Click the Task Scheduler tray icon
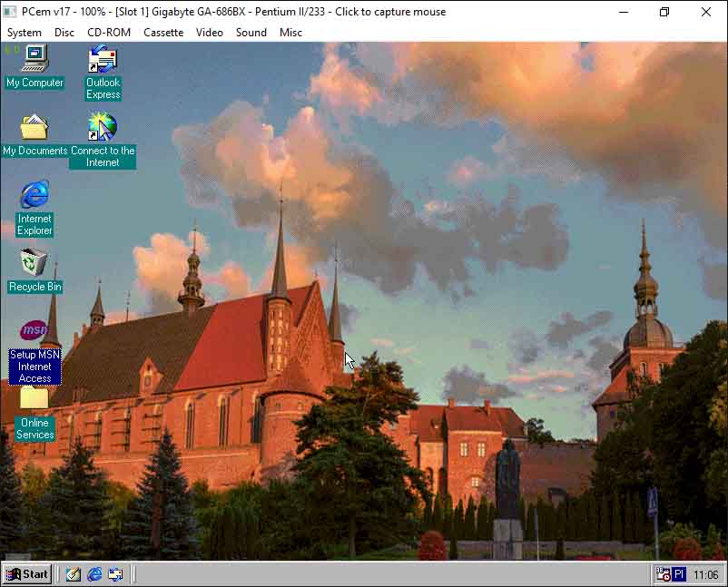Screen dimensions: 728x587 (663, 574)
